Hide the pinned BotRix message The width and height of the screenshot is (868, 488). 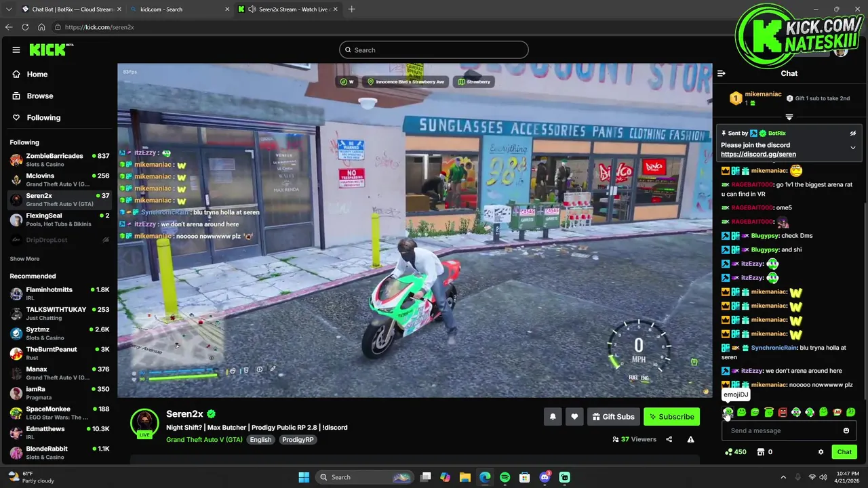(853, 134)
